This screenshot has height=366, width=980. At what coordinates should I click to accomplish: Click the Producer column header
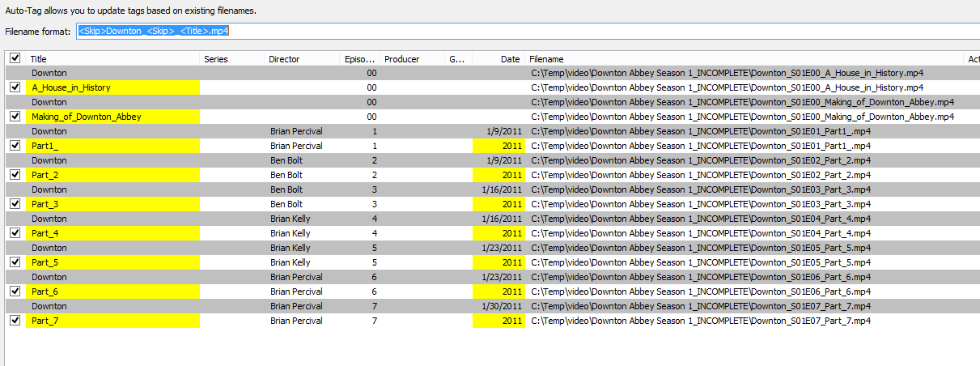point(412,59)
